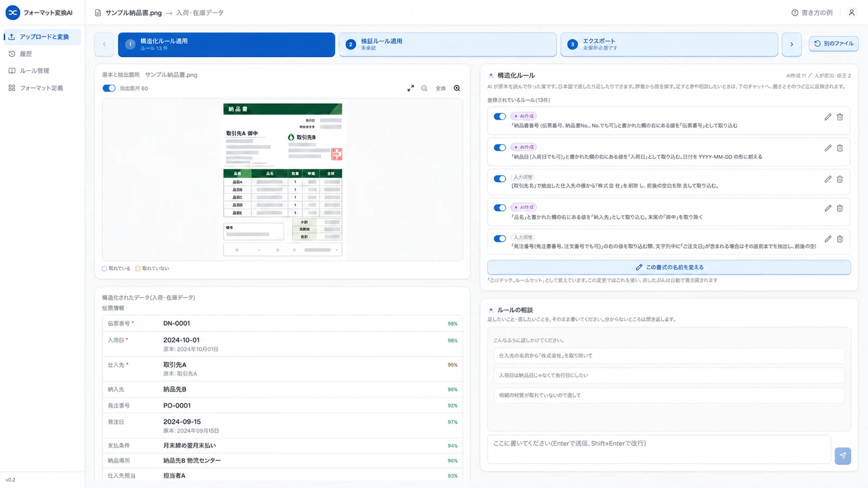Focus the rule consultation chat input
Screen dimensions: 868x488
(x=659, y=450)
